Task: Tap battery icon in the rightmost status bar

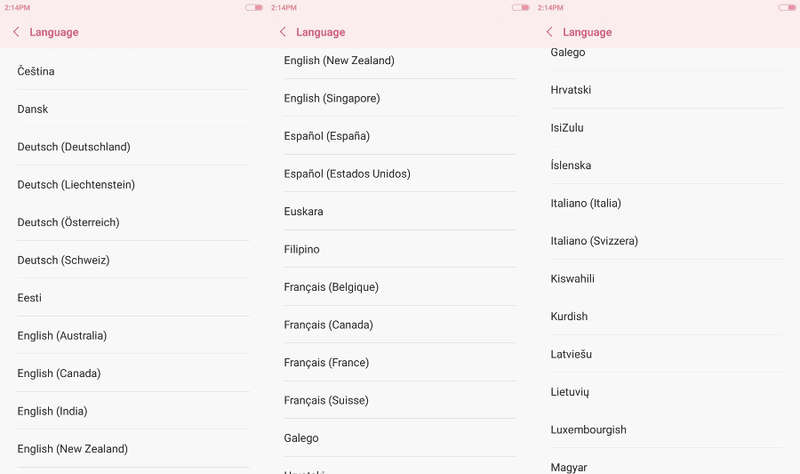Action: pyautogui.click(x=787, y=7)
